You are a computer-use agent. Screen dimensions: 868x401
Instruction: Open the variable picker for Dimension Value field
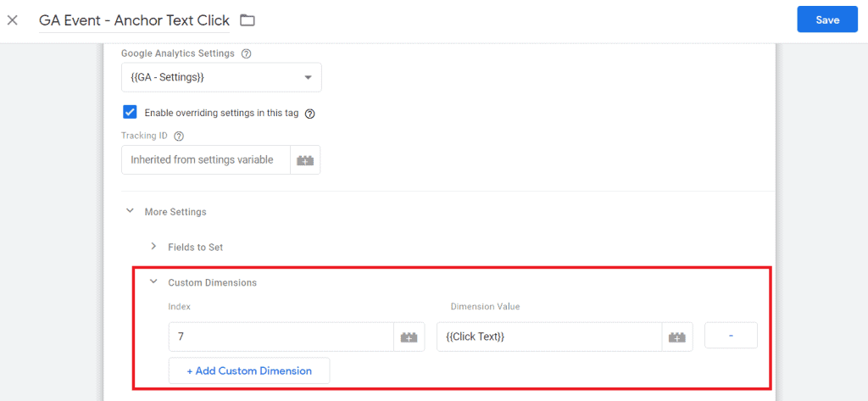pos(677,337)
